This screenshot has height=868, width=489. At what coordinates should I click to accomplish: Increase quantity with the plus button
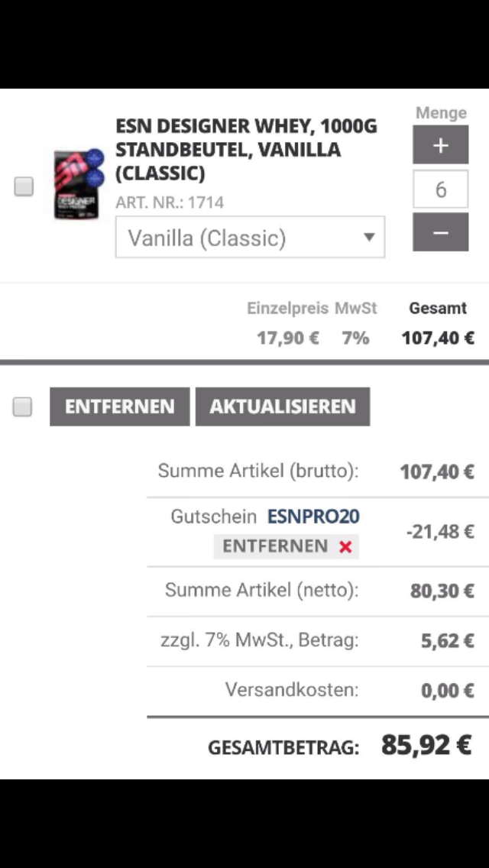click(x=440, y=145)
